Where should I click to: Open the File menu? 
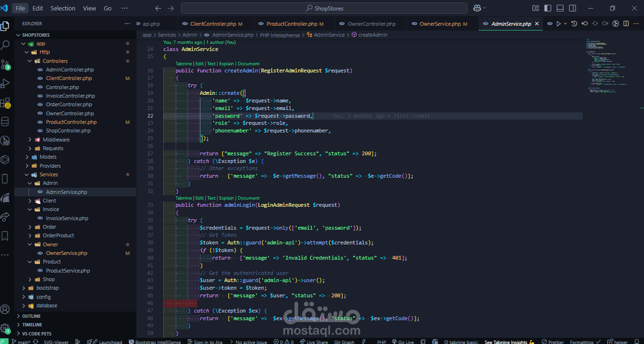pos(20,8)
